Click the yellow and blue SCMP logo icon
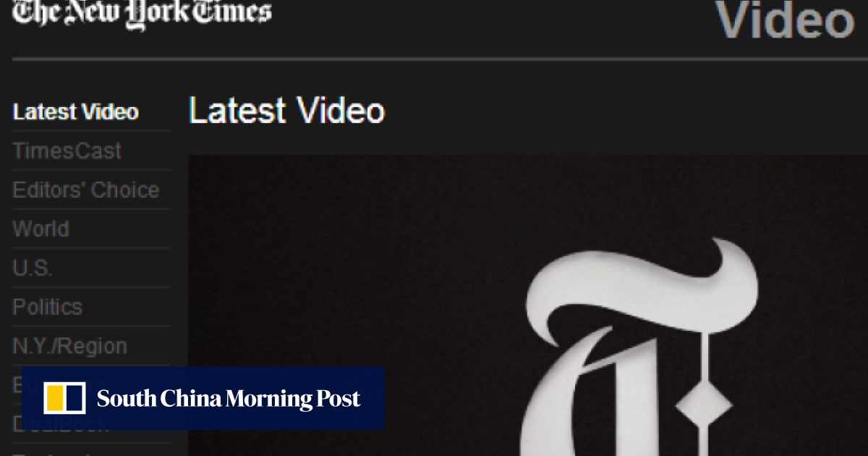Viewport: 868px width, 456px height. point(64,398)
